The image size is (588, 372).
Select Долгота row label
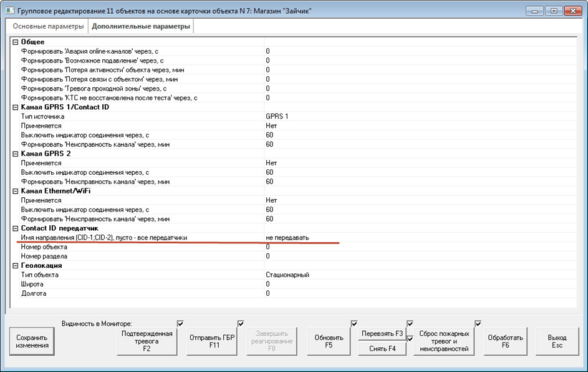(x=34, y=293)
